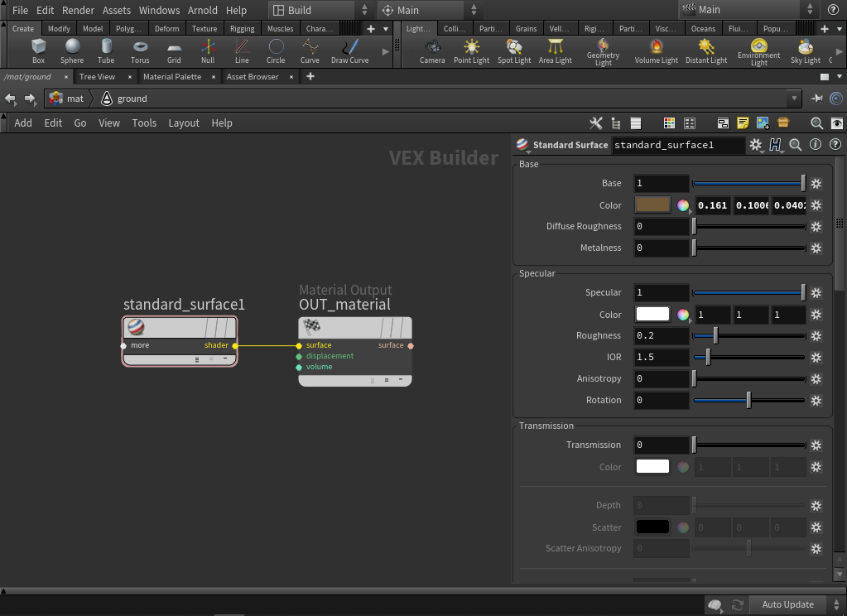Activate the Draw Curve tool
847x616 pixels.
coord(350,51)
